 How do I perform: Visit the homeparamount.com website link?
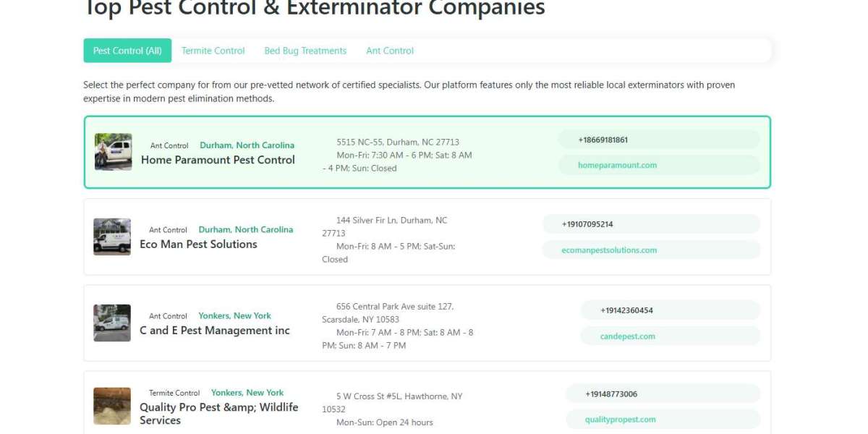tap(617, 165)
